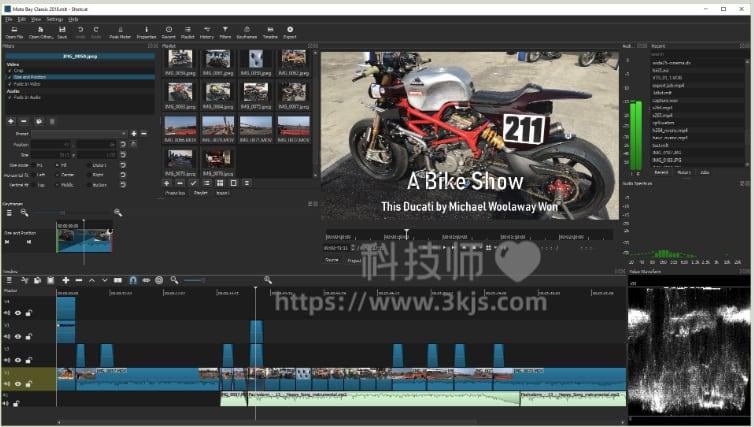Click the player play button
The height and width of the screenshot is (427, 754).
click(444, 248)
